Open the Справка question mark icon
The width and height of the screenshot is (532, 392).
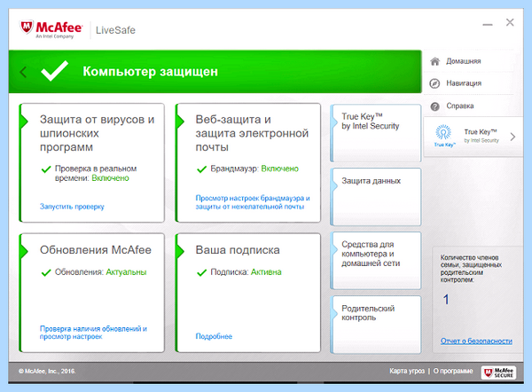(435, 106)
